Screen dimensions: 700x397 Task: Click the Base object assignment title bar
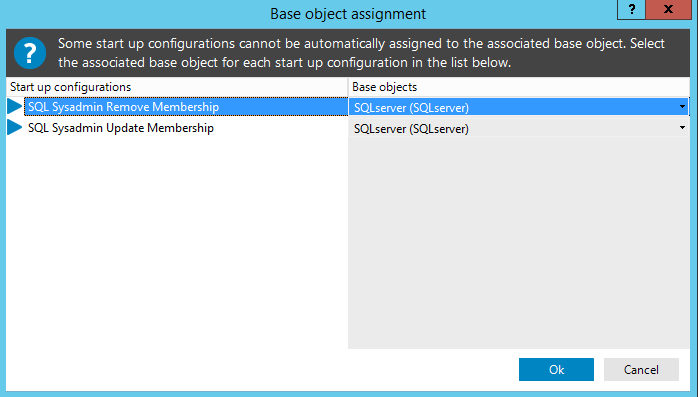coord(348,13)
